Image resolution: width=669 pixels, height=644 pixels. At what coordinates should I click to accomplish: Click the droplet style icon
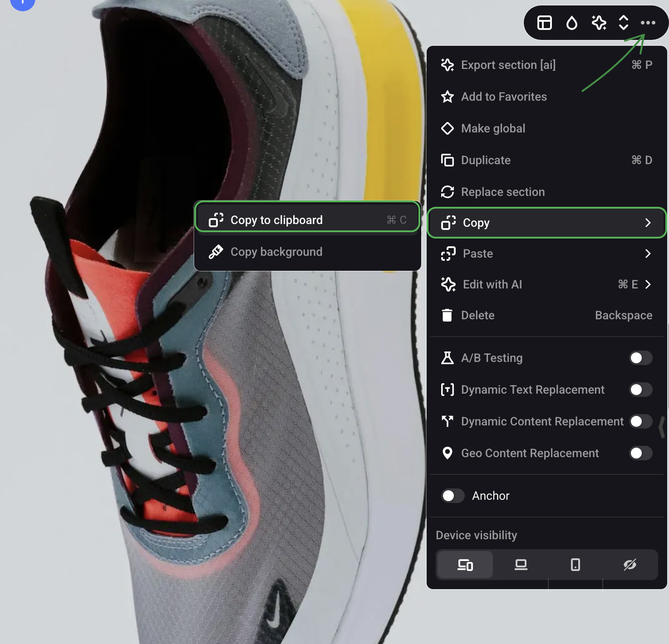tap(571, 23)
